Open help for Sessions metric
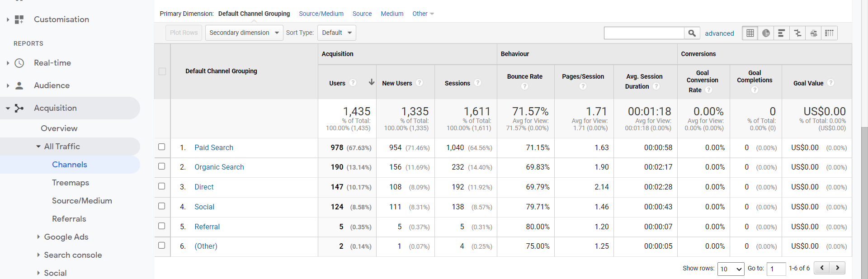 (x=478, y=83)
